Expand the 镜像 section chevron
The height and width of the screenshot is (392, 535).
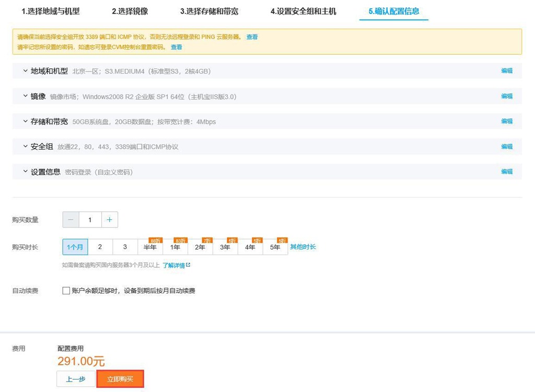25,96
